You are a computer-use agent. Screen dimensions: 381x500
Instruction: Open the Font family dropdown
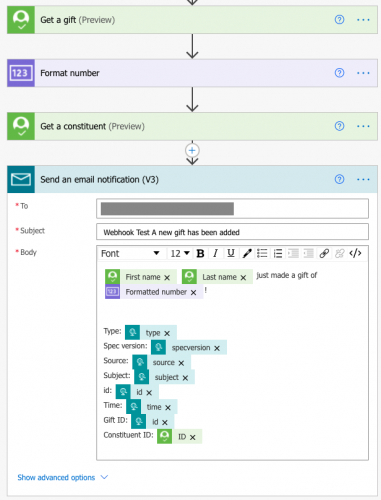click(131, 254)
